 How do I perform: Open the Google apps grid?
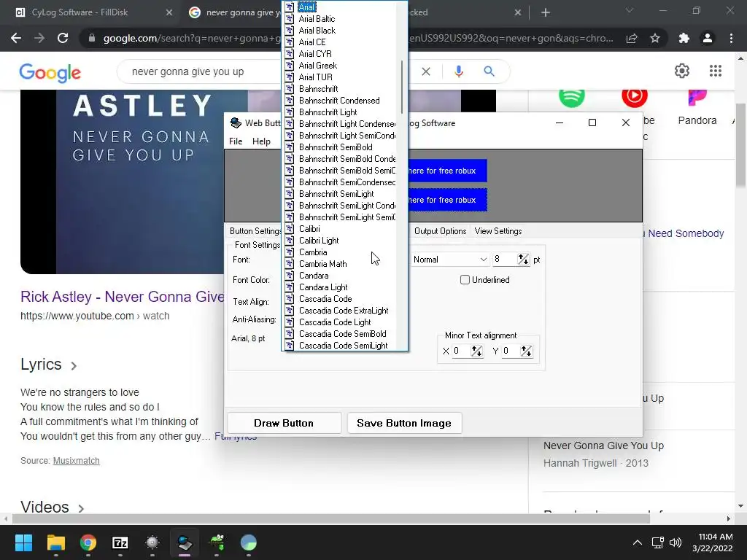[x=715, y=71]
